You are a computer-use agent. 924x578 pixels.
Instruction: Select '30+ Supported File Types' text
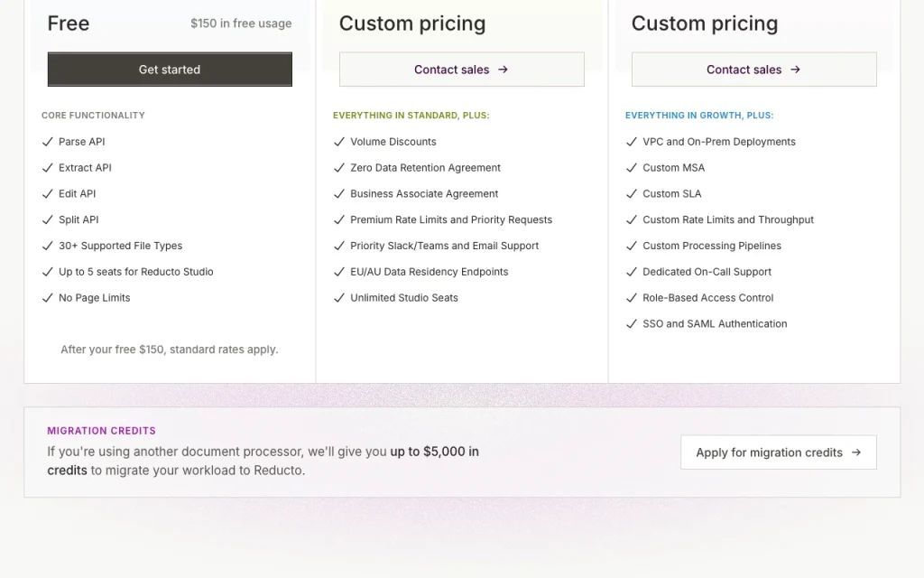pos(120,246)
